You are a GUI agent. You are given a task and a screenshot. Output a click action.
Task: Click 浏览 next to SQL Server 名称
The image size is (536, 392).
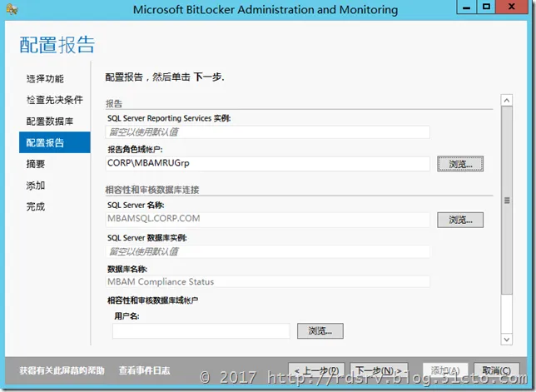[460, 220]
